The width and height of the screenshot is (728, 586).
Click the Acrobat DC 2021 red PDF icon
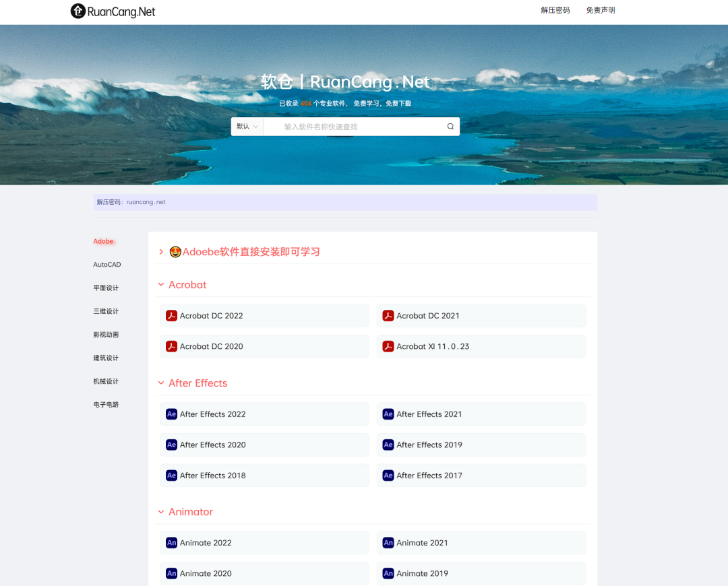388,315
